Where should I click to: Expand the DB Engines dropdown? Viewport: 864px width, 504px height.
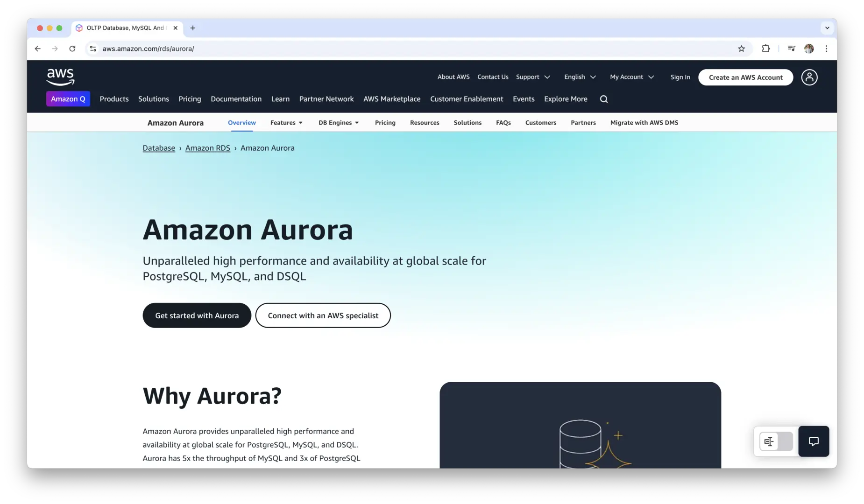click(339, 123)
